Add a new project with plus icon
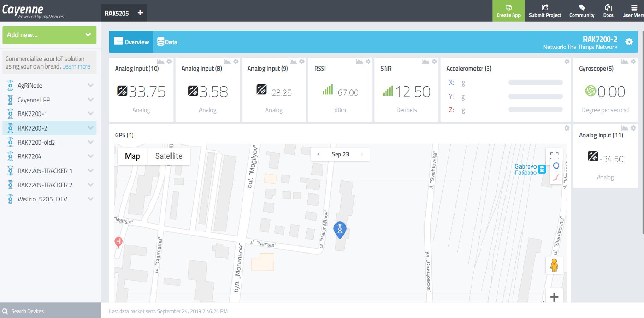 click(x=140, y=13)
